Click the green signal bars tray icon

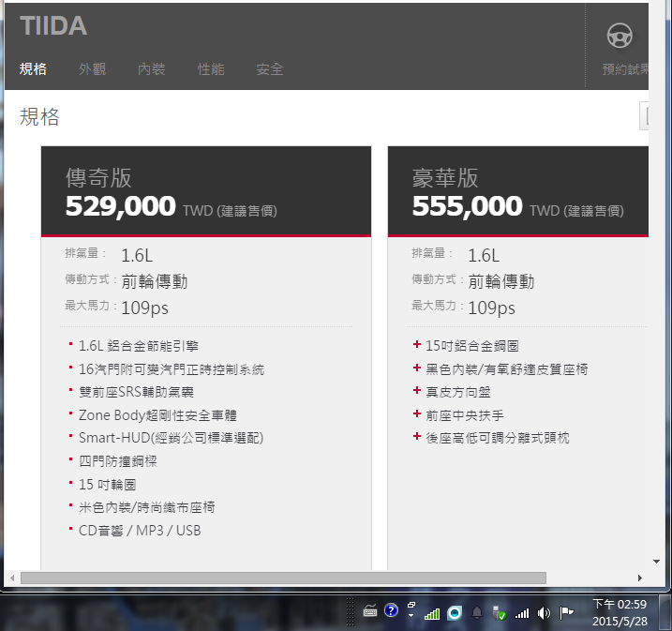click(432, 614)
